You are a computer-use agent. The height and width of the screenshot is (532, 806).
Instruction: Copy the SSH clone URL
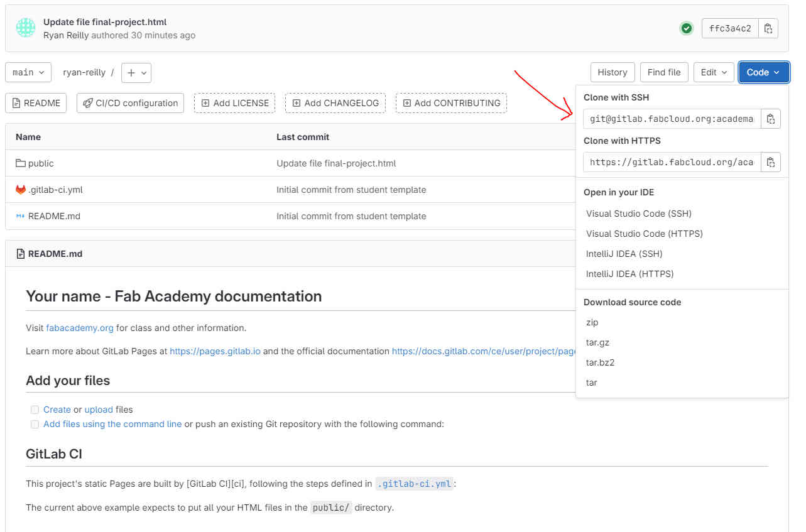coord(771,118)
